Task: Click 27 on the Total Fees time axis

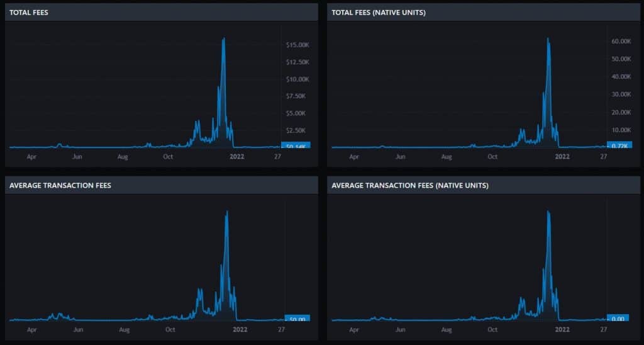Action: click(x=277, y=157)
